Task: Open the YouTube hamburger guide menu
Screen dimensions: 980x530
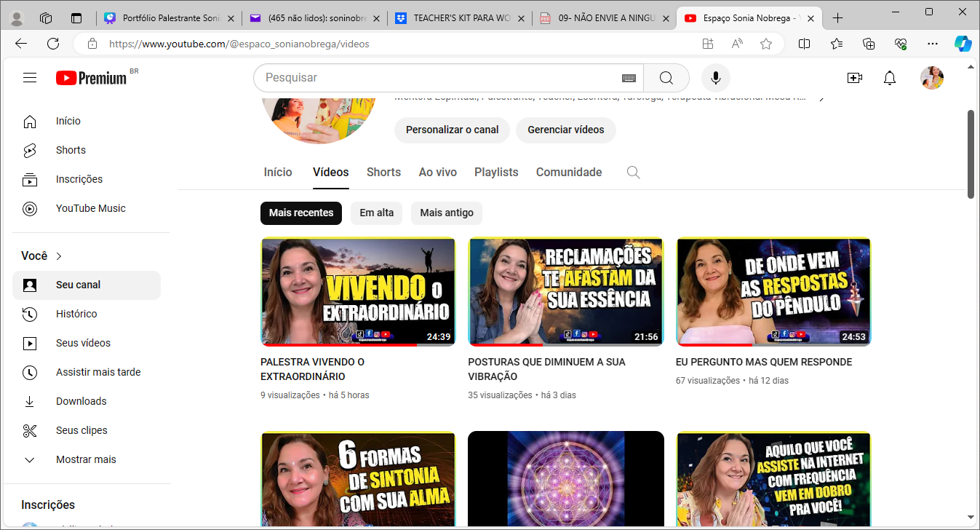Action: (30, 78)
